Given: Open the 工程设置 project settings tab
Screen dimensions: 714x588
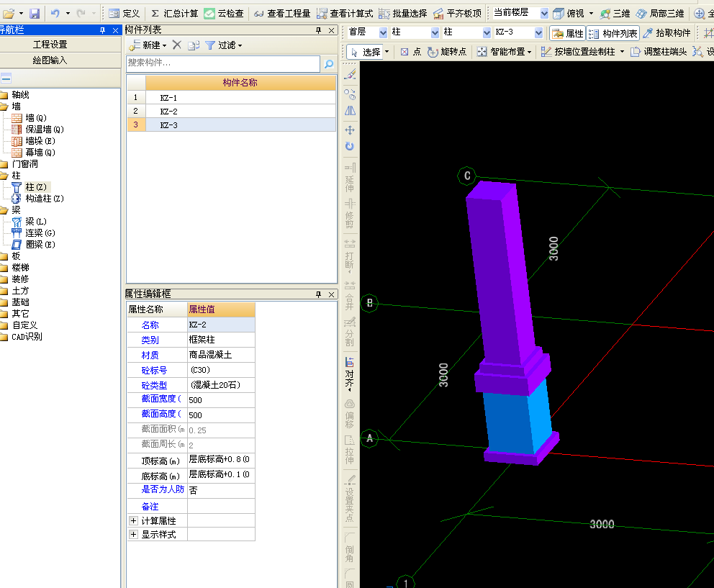Looking at the screenshot, I should [x=50, y=45].
